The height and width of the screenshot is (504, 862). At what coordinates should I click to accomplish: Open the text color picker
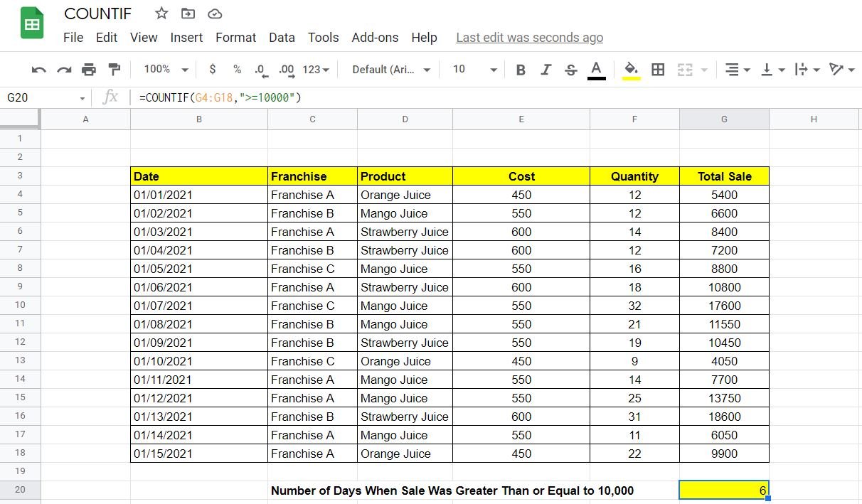(x=597, y=70)
